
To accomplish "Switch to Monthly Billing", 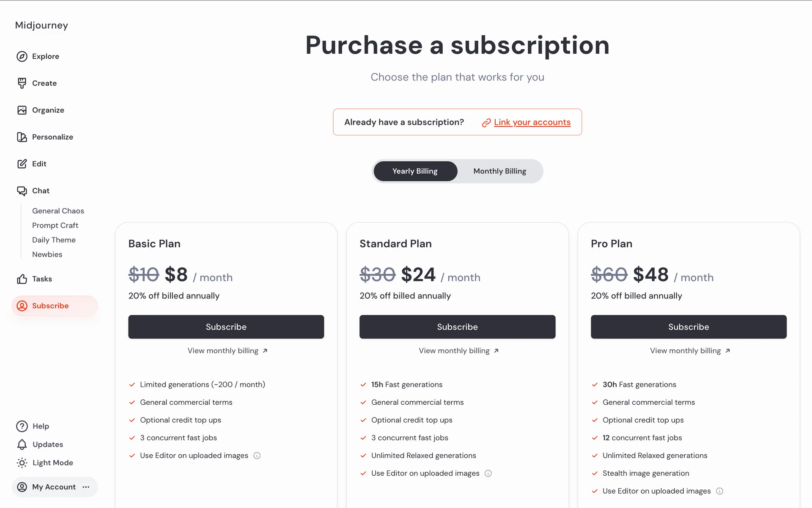I will coord(499,171).
